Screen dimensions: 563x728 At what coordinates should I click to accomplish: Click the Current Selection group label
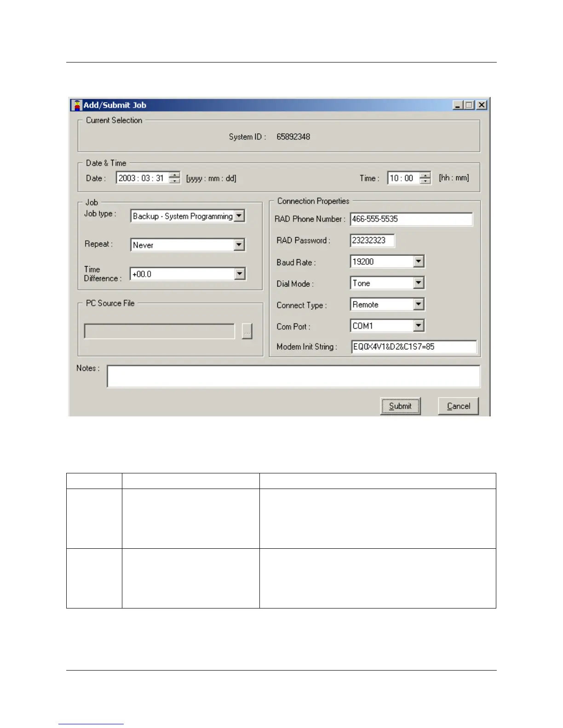click(x=114, y=120)
